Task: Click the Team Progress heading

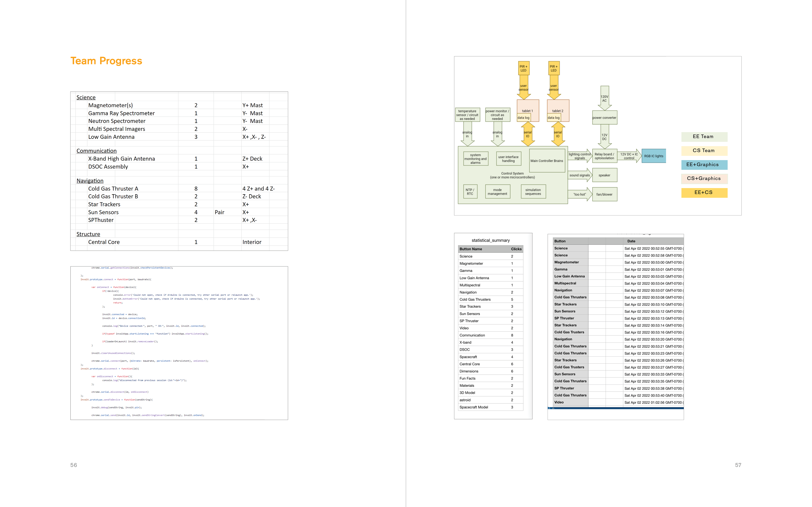Action: click(106, 61)
